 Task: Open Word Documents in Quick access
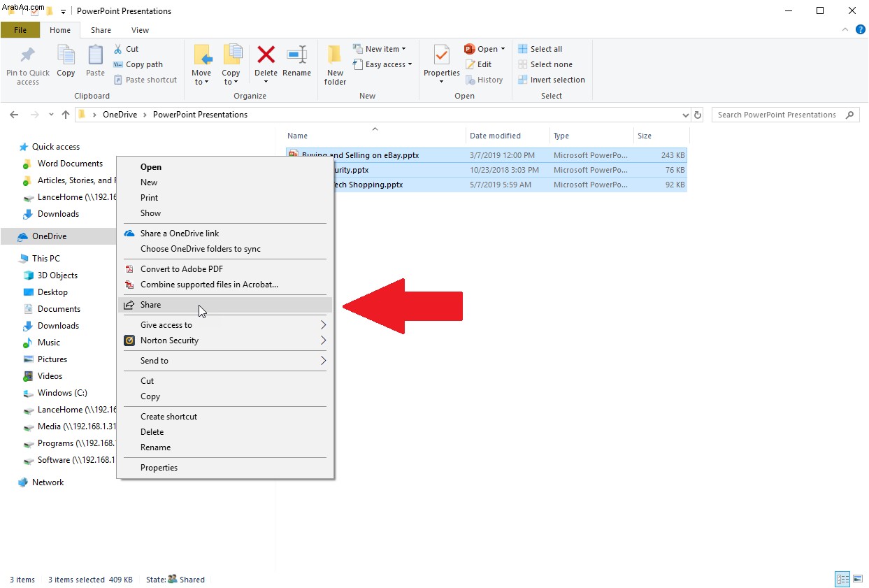(70, 164)
